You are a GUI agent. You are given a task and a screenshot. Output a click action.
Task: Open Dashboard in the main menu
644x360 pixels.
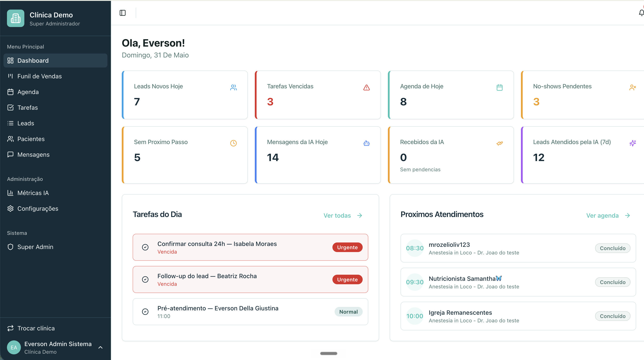pos(55,60)
